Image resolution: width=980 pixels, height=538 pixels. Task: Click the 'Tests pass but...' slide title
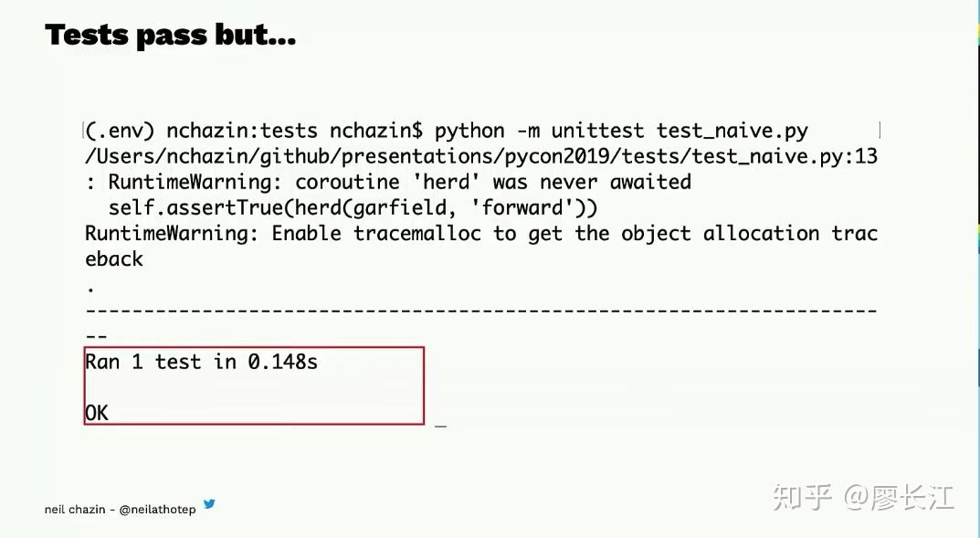[171, 35]
